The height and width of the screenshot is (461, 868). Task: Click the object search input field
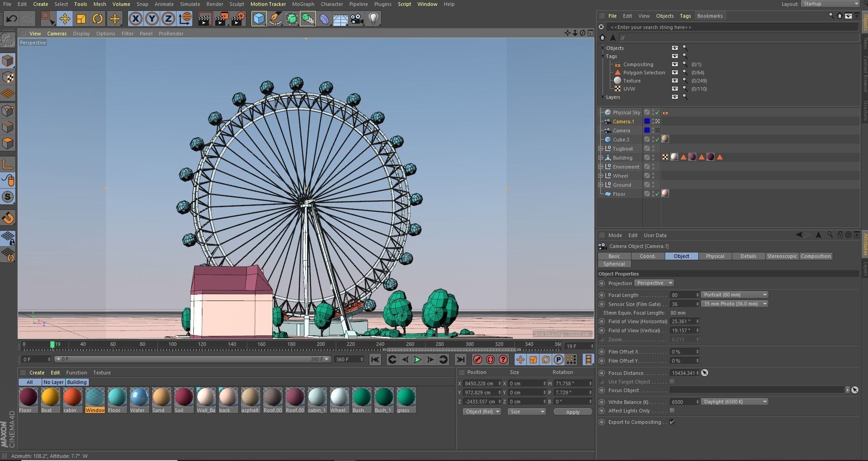coord(732,27)
